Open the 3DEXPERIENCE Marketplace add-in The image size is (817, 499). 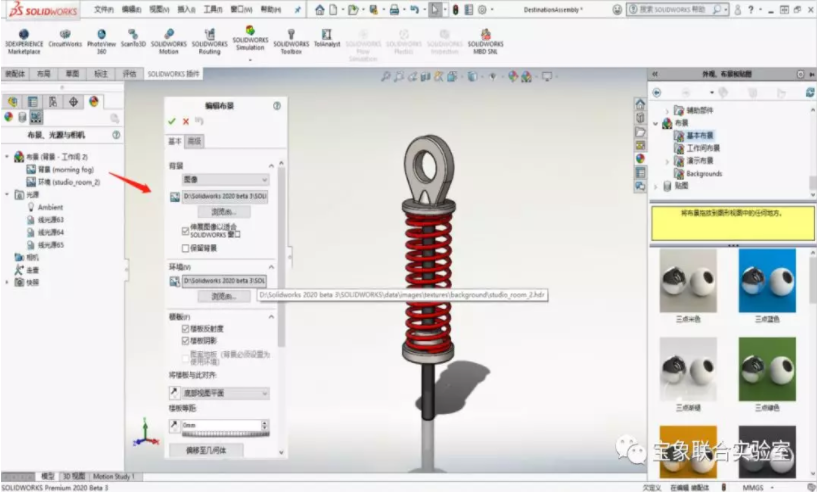24,42
